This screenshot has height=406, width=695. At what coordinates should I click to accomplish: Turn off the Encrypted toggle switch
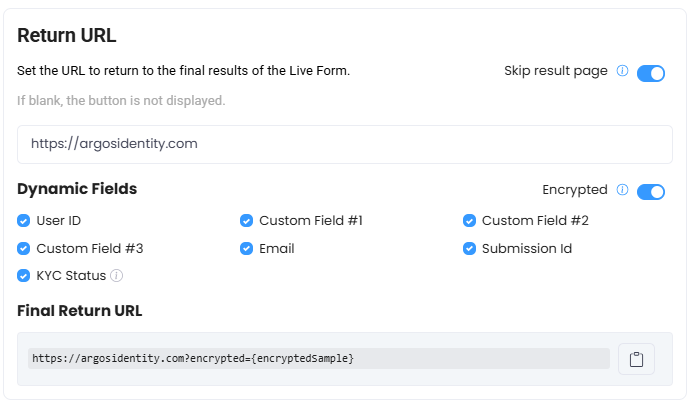(651, 191)
